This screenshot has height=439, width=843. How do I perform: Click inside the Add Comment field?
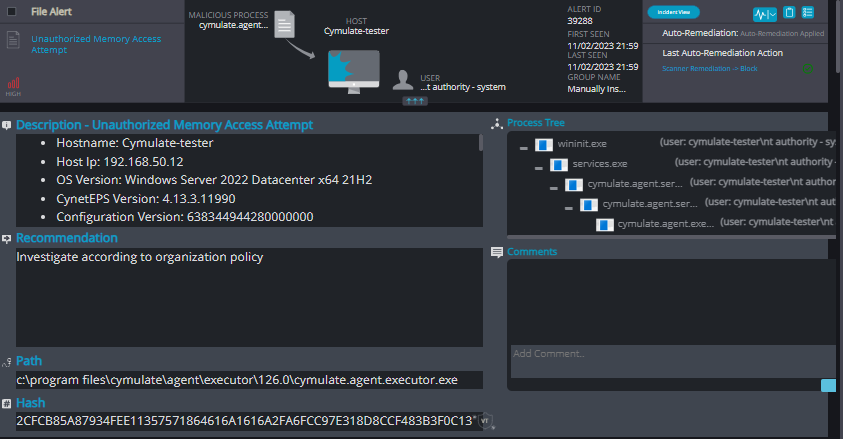(x=673, y=361)
